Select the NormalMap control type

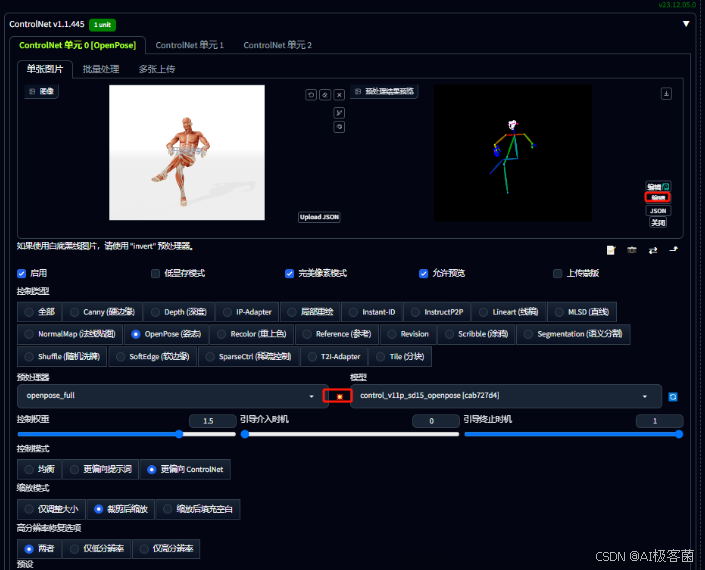tap(70, 334)
